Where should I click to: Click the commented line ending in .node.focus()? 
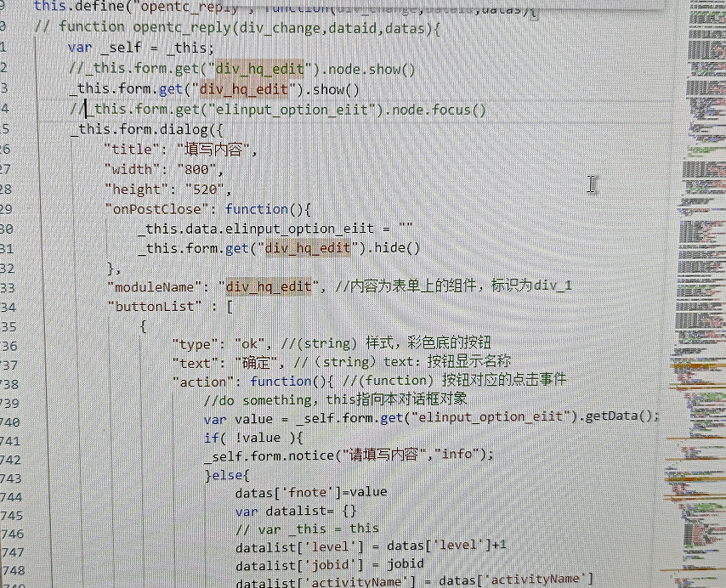(277, 110)
